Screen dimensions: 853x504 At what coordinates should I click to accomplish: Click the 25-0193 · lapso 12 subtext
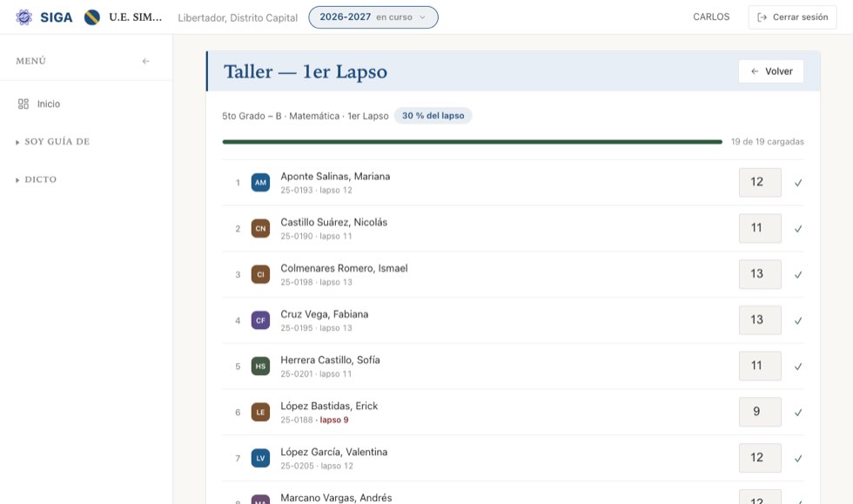[x=316, y=191]
